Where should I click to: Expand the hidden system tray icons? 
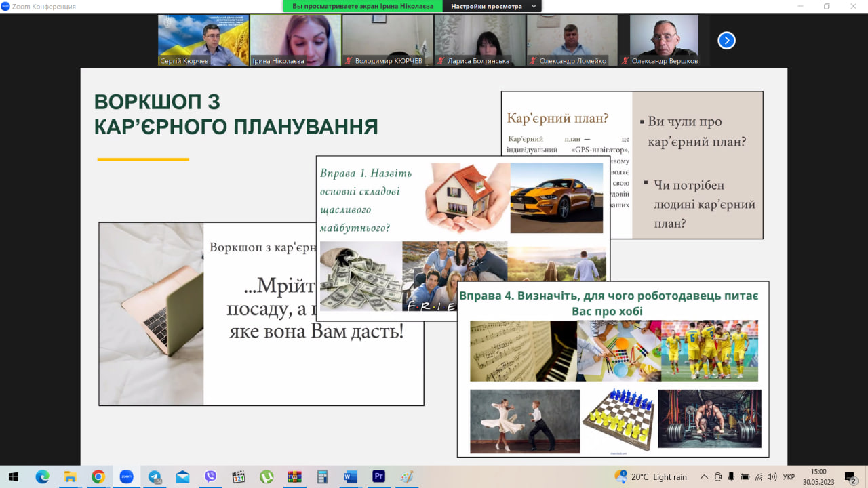coord(704,477)
